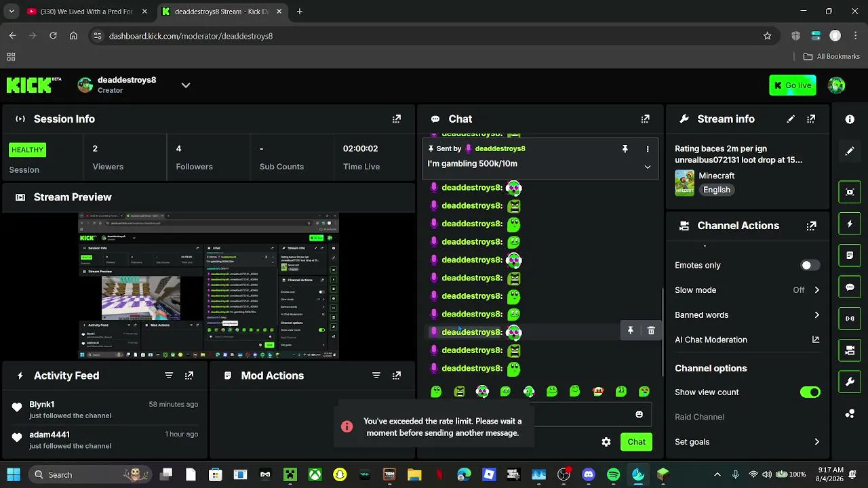This screenshot has width=868, height=488.
Task: Click Minecraft category in Stream info
Action: pos(717,176)
